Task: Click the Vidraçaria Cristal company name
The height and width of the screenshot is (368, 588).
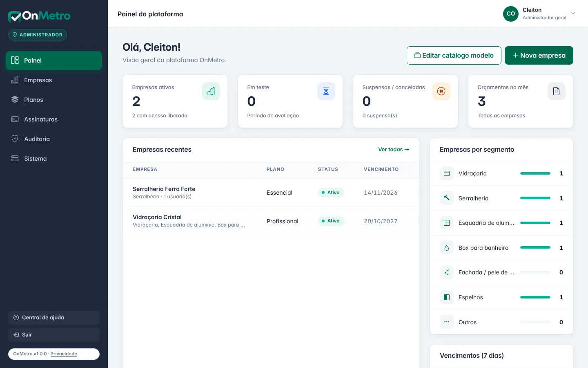Action: 157,217
